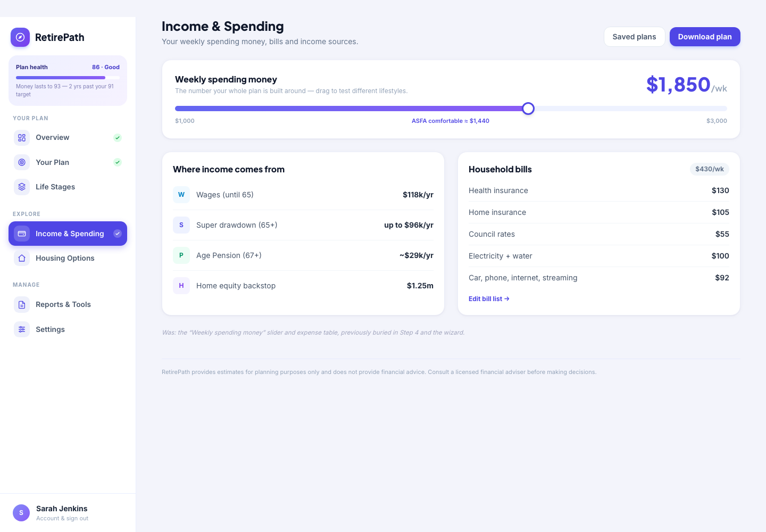Open the Overview page
This screenshot has width=766, height=532.
click(x=68, y=138)
